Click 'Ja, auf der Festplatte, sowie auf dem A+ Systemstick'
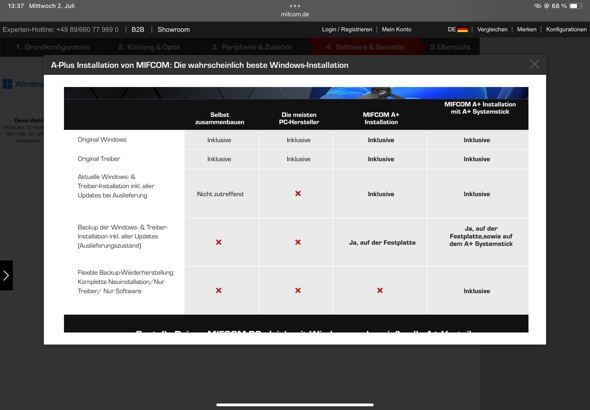 pos(481,236)
